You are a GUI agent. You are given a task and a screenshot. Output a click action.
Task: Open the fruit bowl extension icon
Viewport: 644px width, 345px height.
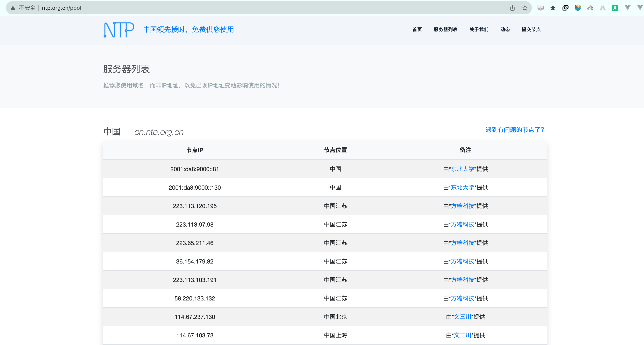click(x=578, y=8)
